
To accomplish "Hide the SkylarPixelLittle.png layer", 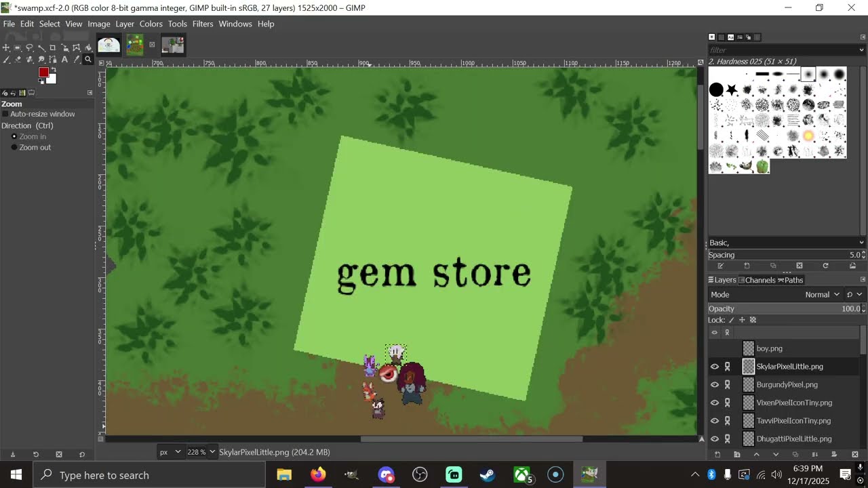I will pos(714,367).
